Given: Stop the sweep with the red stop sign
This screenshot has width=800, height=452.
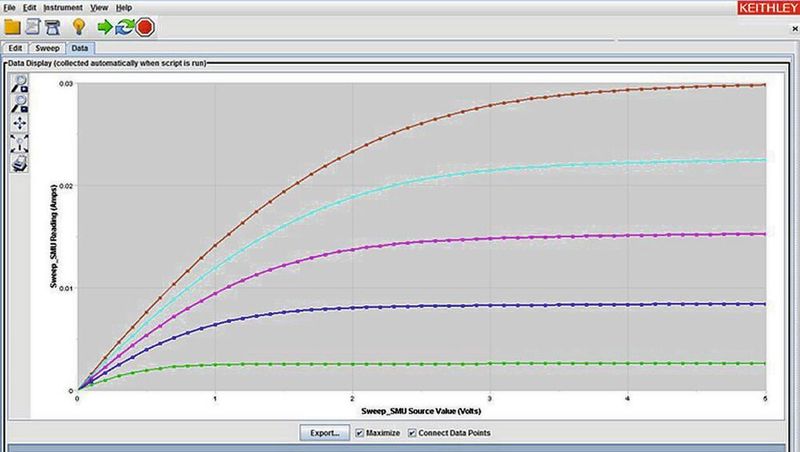Looking at the screenshot, I should point(145,27).
